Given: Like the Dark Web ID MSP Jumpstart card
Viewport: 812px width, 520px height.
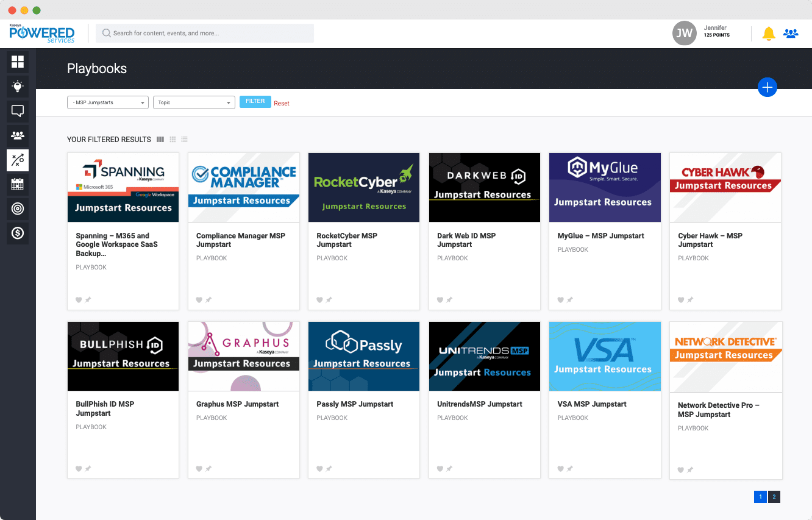Looking at the screenshot, I should pyautogui.click(x=440, y=300).
